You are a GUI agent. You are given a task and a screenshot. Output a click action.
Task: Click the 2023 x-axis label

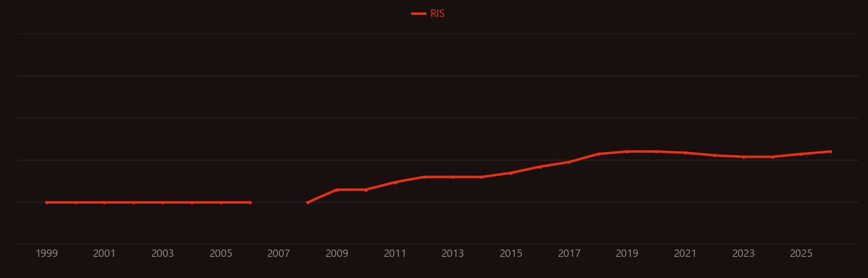(743, 254)
